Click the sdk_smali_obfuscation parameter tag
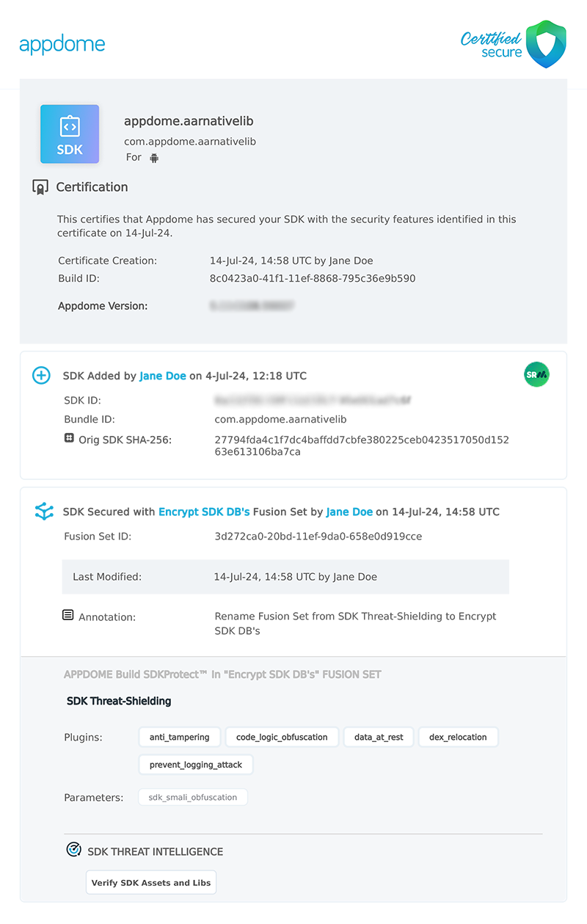This screenshot has height=924, width=587. 192,797
